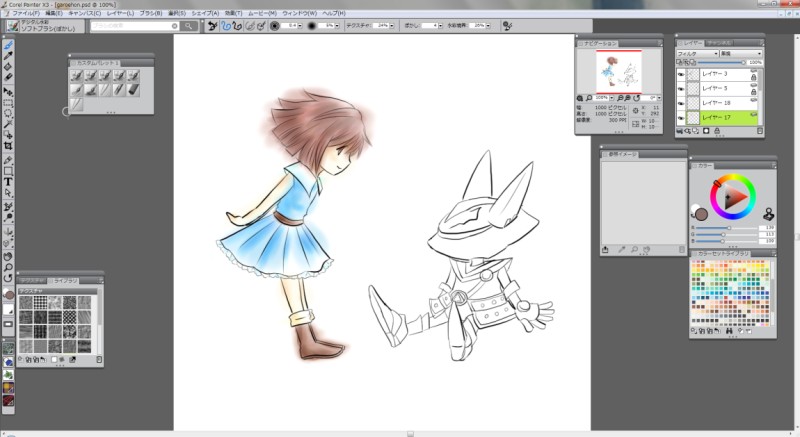Open the brush size dropdown in property bar

(302, 26)
